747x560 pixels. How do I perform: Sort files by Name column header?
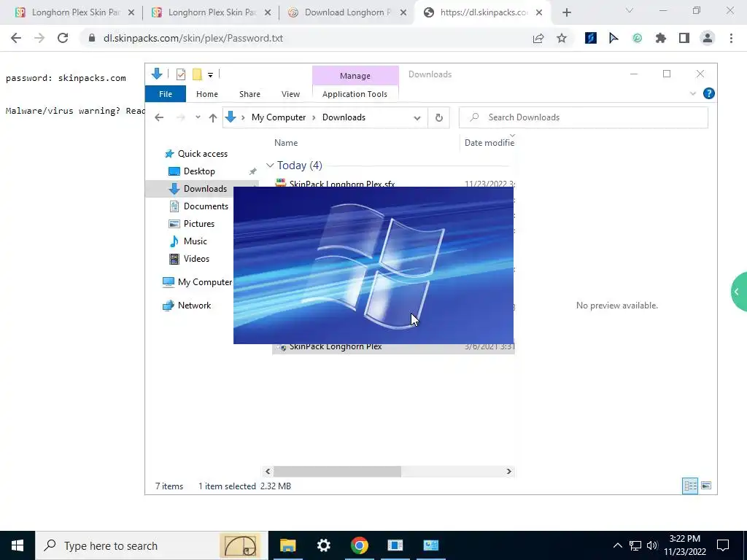286,143
